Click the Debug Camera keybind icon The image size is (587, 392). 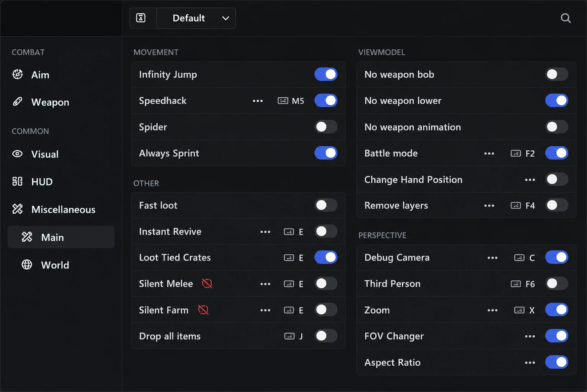pos(519,258)
